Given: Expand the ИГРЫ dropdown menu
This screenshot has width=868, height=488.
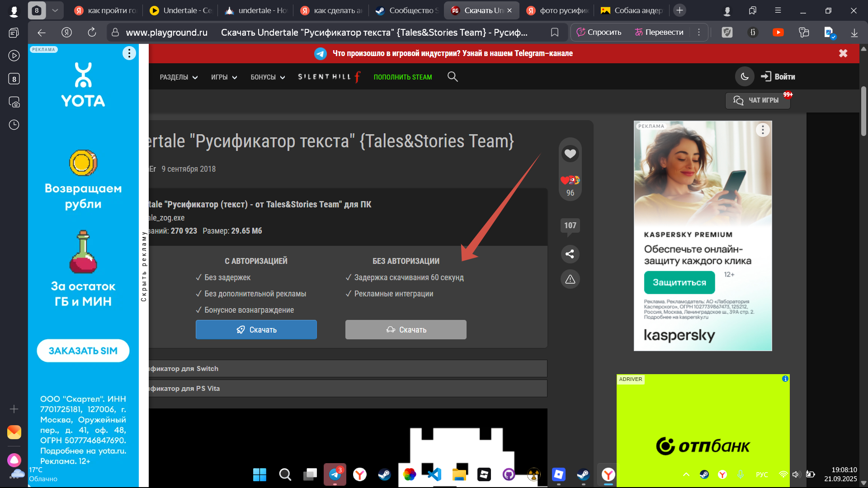Looking at the screenshot, I should click(224, 77).
